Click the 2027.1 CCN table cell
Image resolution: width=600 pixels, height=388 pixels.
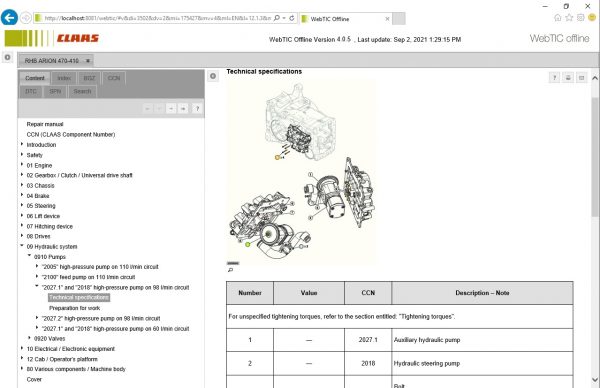(x=368, y=340)
